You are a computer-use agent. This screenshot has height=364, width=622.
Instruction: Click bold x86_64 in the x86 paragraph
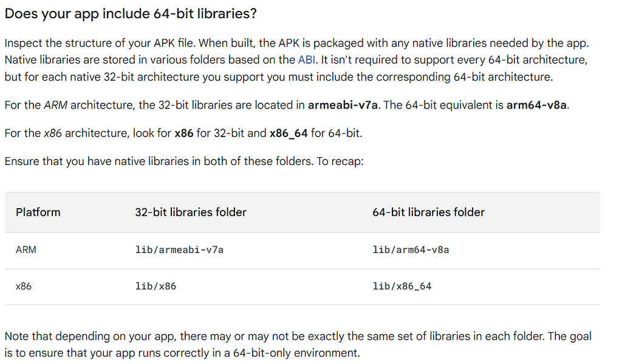click(x=289, y=133)
